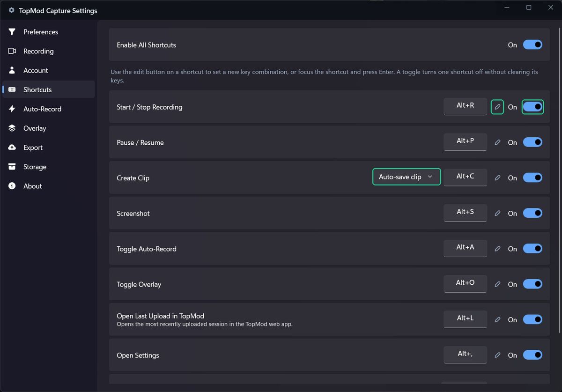Click the Screenshot row label
This screenshot has width=562, height=392.
pos(133,213)
